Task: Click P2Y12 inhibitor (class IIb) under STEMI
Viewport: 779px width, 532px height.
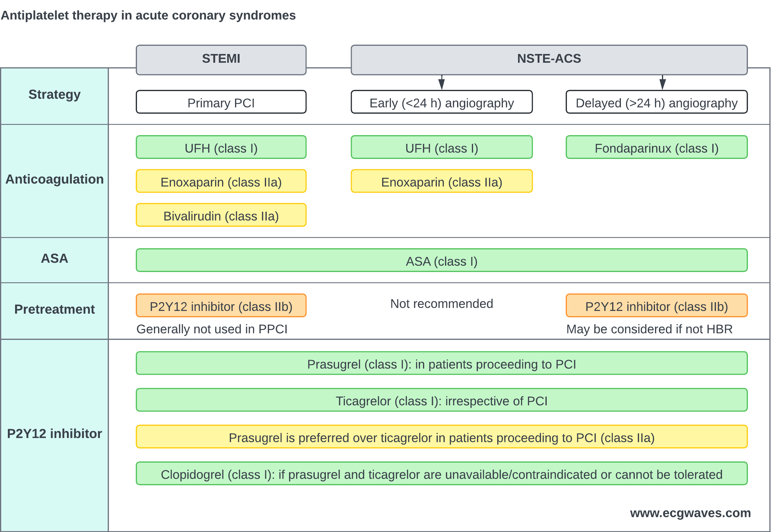Action: pos(221,305)
